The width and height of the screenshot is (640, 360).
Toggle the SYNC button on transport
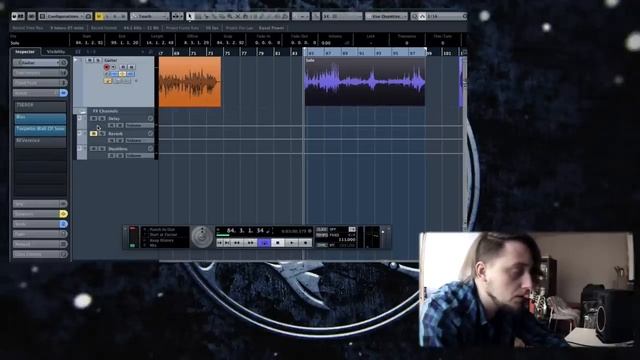tap(322, 245)
